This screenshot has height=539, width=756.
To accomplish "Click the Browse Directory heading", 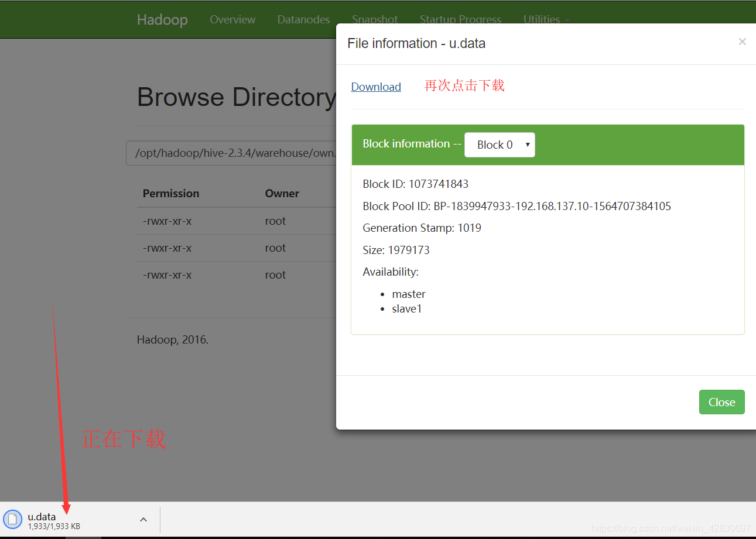I will pos(237,97).
